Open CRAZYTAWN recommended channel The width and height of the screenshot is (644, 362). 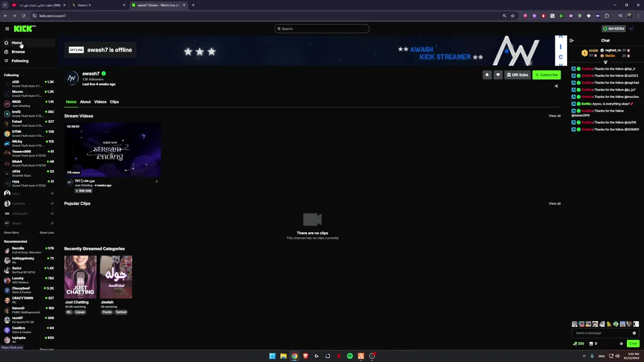pos(29,300)
